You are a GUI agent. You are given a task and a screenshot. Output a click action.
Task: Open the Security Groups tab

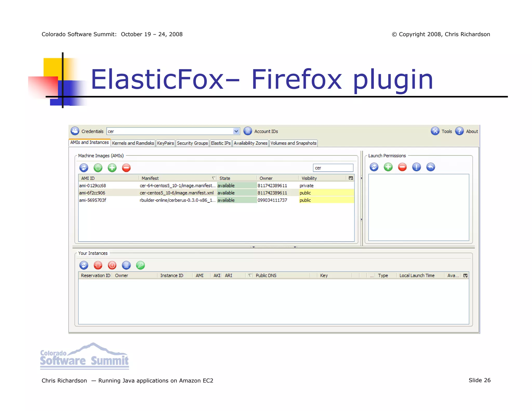tap(192, 143)
